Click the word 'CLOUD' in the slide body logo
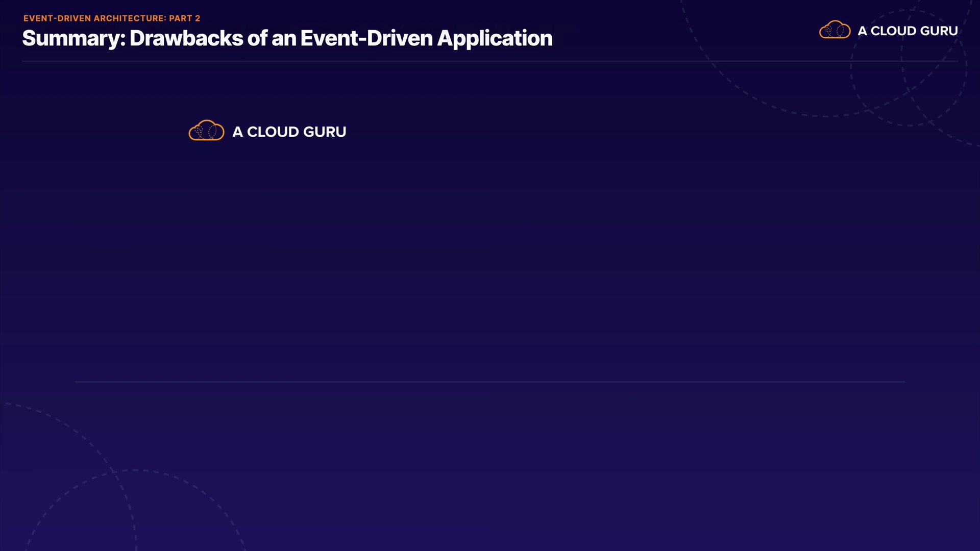Screen dimensions: 980x551 [x=273, y=132]
